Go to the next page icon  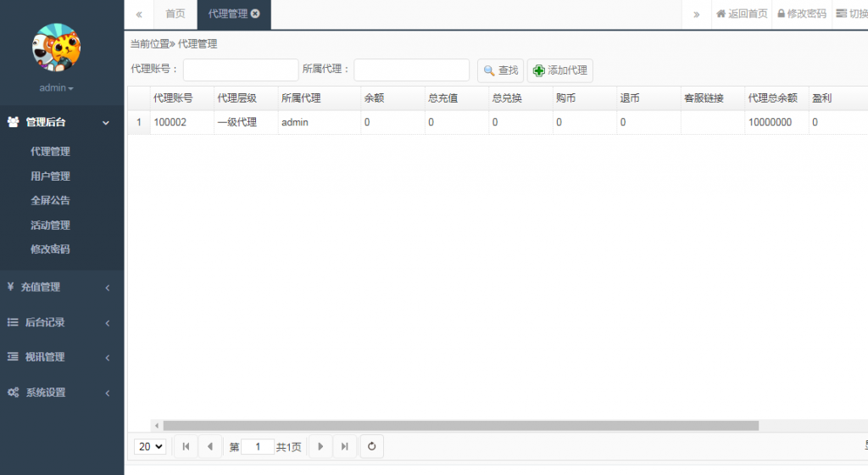pos(320,446)
